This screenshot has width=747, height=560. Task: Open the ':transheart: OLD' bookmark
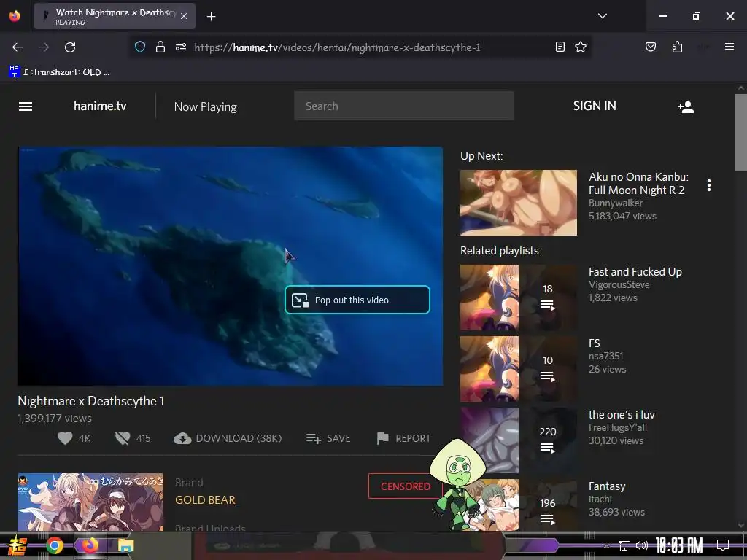pos(59,72)
